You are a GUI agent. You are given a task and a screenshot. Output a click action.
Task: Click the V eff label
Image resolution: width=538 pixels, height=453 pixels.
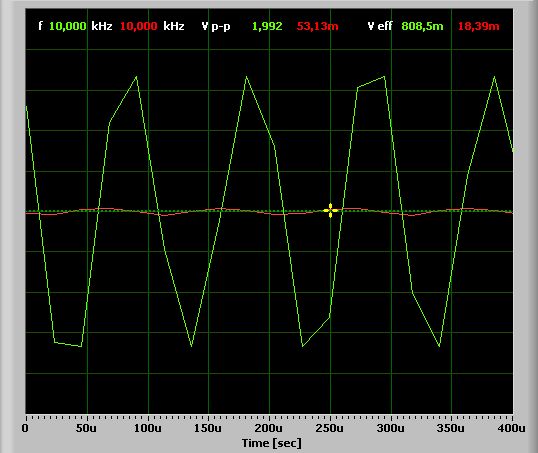tap(380, 26)
